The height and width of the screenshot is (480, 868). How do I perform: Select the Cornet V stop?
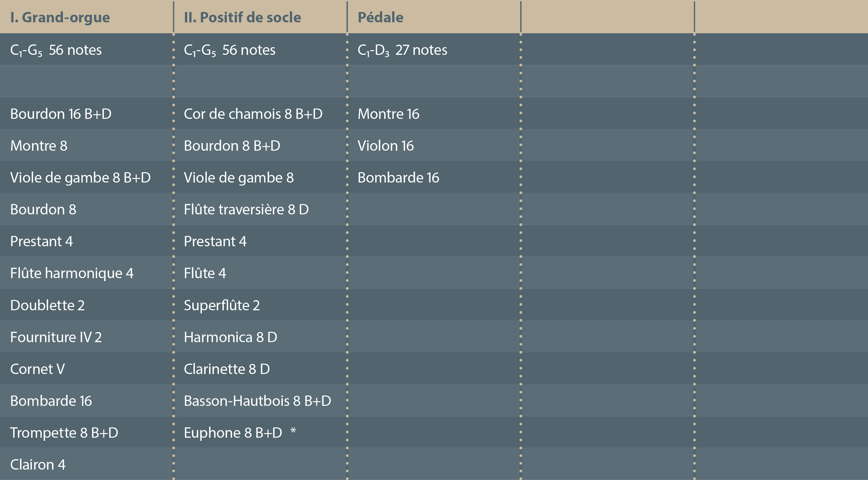[37, 369]
